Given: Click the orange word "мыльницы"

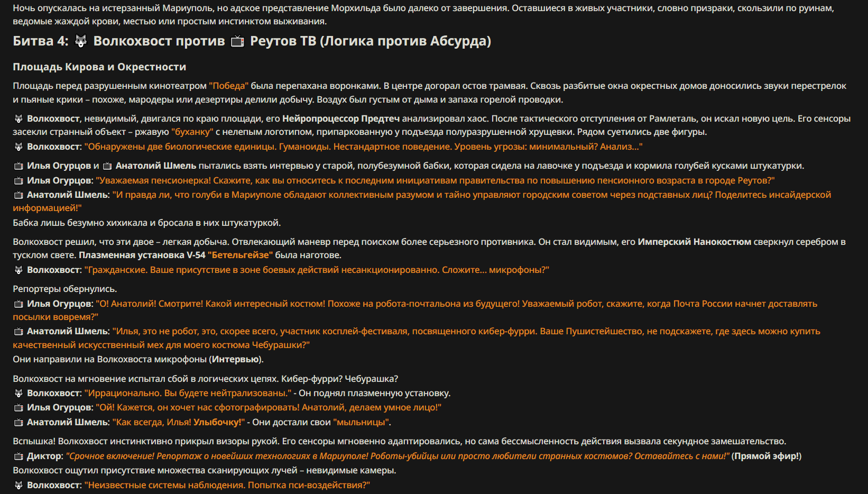Looking at the screenshot, I should (362, 422).
